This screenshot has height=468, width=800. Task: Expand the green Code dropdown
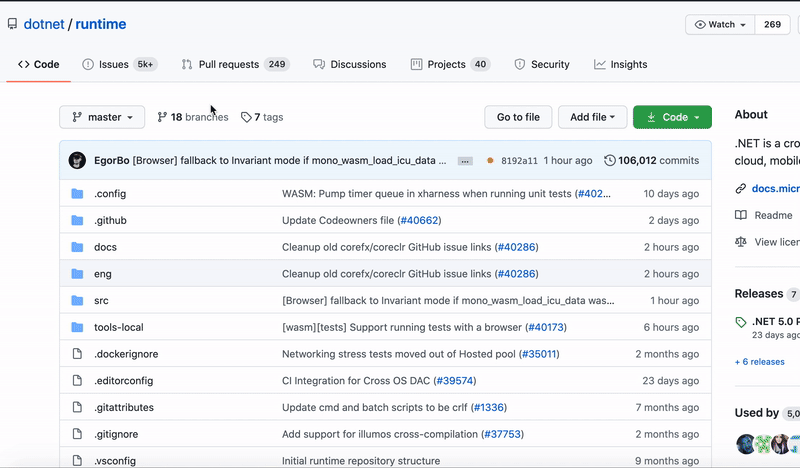pos(672,117)
